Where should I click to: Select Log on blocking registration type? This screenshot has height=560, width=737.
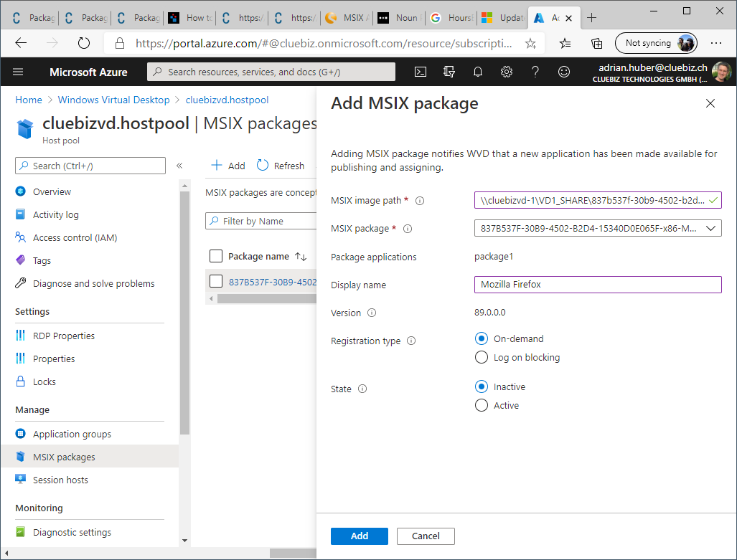pos(482,358)
